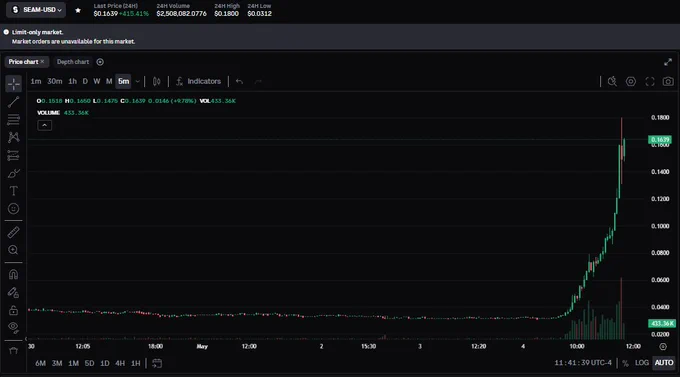Close the Price chart tab
This screenshot has width=680, height=377.
pyautogui.click(x=42, y=62)
